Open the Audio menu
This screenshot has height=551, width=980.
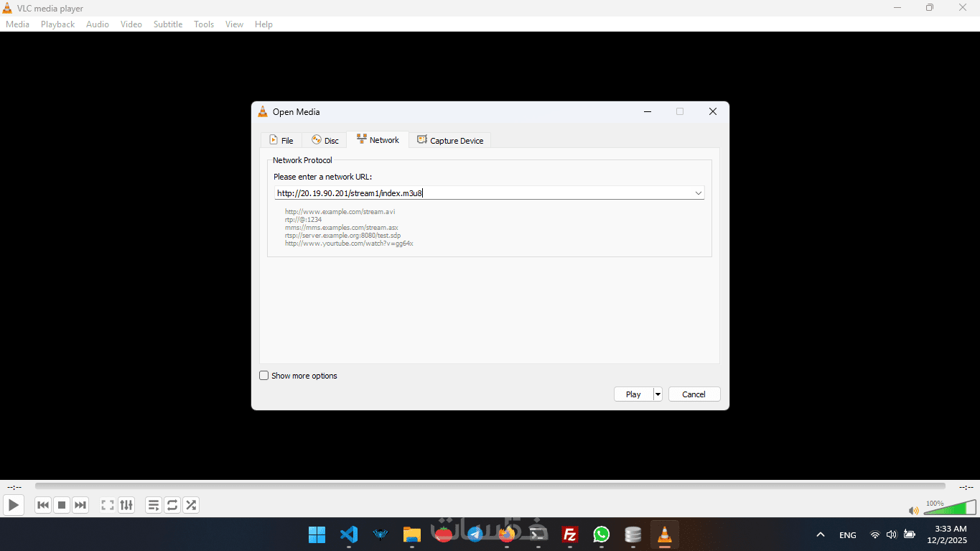click(x=98, y=24)
